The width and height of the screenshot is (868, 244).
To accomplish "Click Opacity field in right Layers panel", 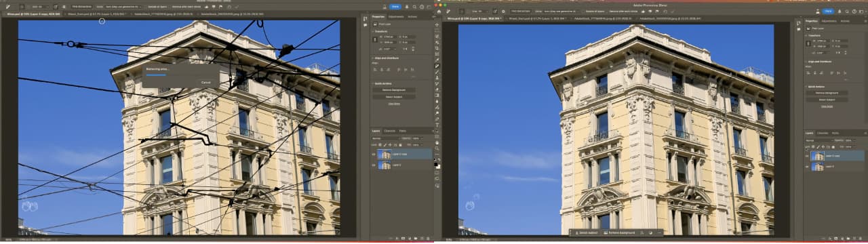I will 849,140.
